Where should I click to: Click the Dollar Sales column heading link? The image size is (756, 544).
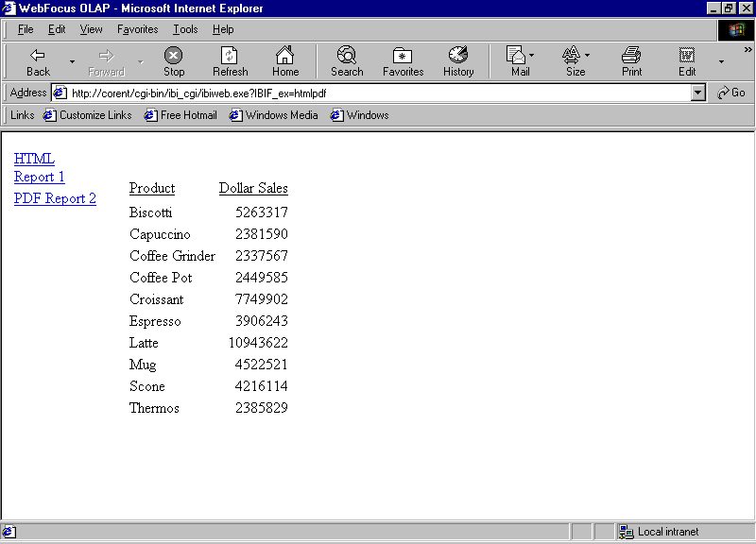point(252,188)
